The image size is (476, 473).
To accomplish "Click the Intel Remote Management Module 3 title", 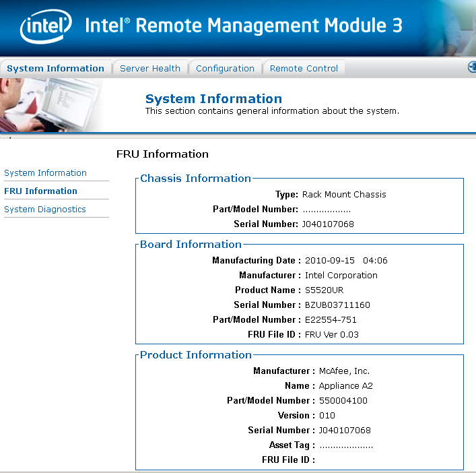I will pos(244,25).
